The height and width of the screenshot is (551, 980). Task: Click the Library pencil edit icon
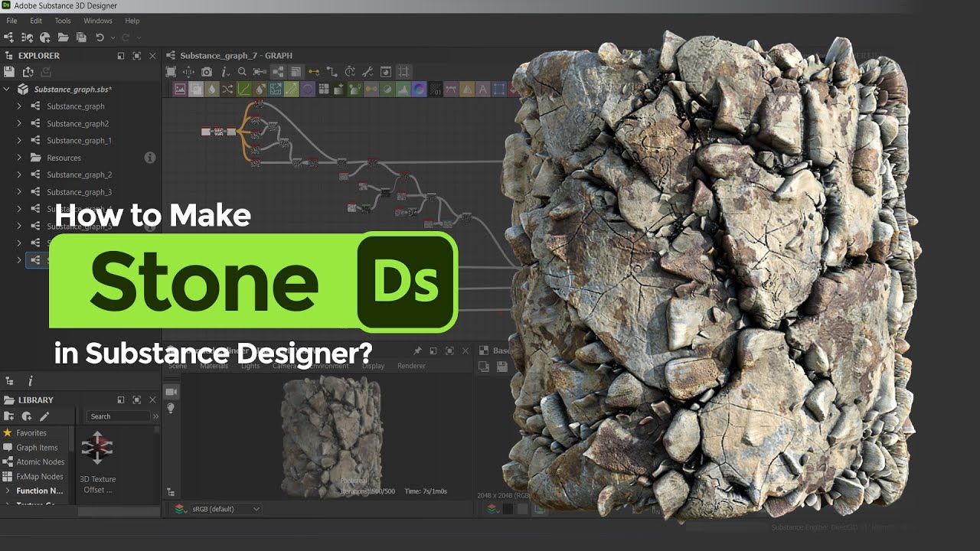click(x=44, y=416)
